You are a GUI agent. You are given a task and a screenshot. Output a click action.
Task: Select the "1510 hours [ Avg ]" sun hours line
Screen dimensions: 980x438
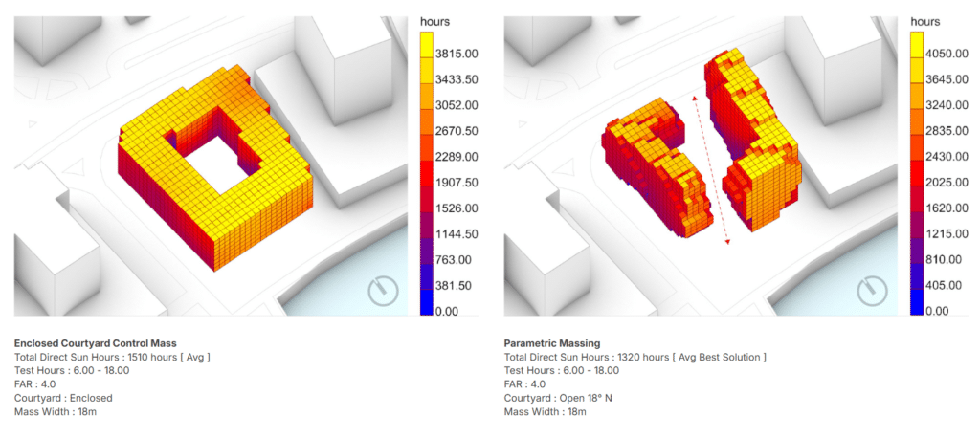tap(112, 357)
